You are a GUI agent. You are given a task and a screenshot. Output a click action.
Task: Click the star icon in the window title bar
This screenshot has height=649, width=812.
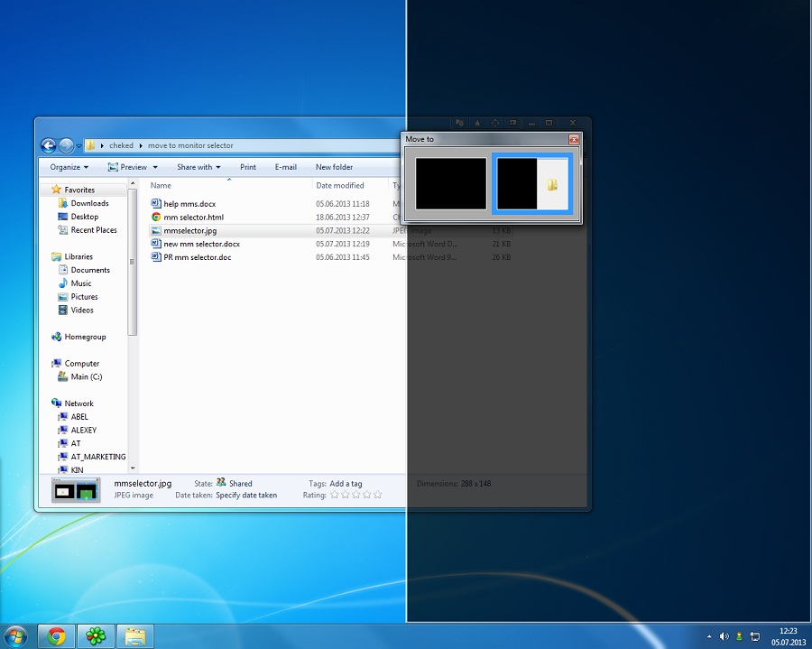click(x=477, y=123)
